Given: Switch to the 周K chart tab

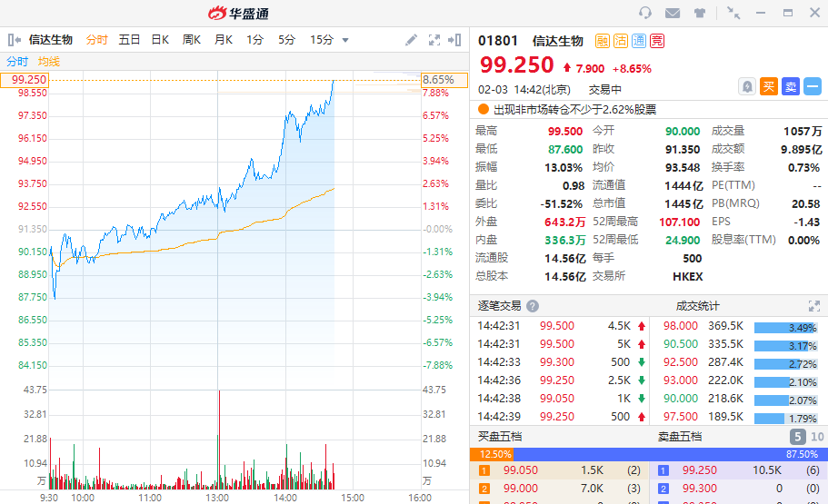Looking at the screenshot, I should click(191, 40).
